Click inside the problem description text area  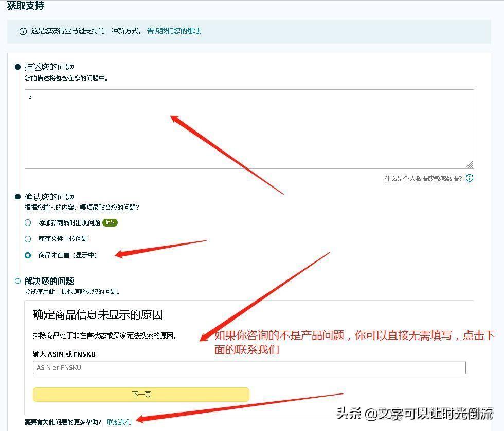click(x=249, y=129)
